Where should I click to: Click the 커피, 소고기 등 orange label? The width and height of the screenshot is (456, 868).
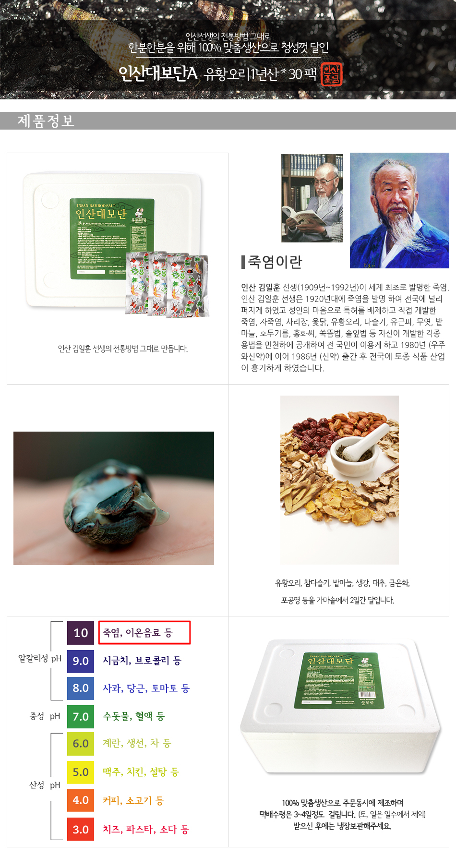[133, 801]
